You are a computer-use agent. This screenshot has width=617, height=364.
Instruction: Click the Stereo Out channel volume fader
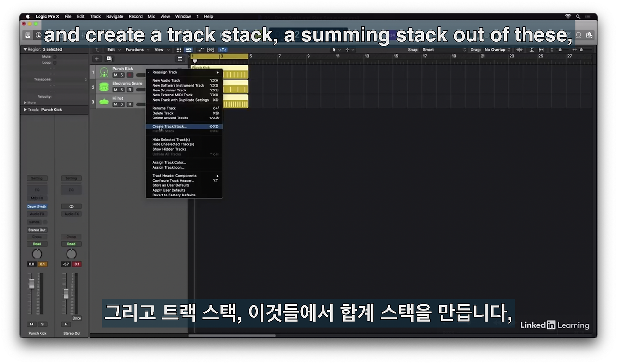click(66, 294)
